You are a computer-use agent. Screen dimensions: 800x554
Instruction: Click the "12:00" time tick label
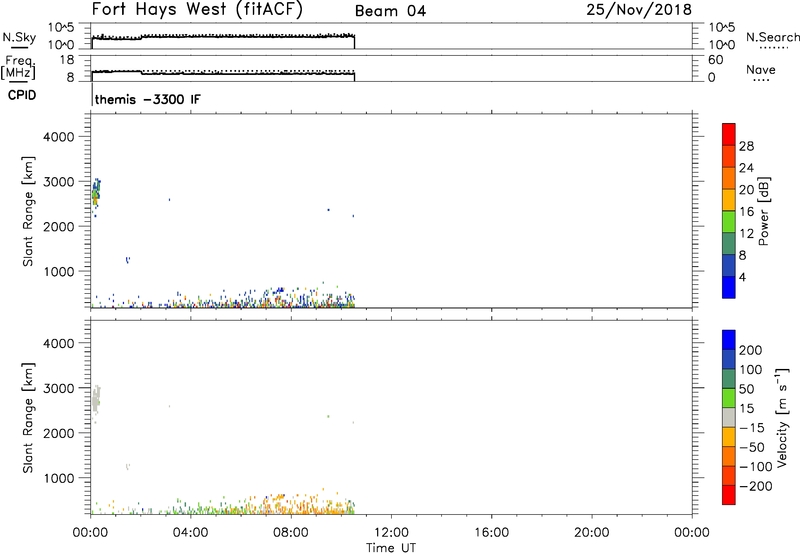[x=391, y=533]
